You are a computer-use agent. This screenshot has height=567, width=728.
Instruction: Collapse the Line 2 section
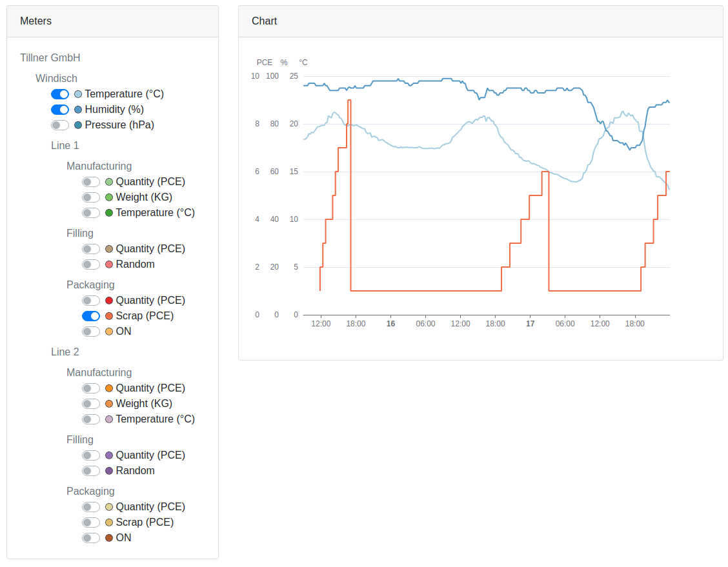tap(65, 352)
